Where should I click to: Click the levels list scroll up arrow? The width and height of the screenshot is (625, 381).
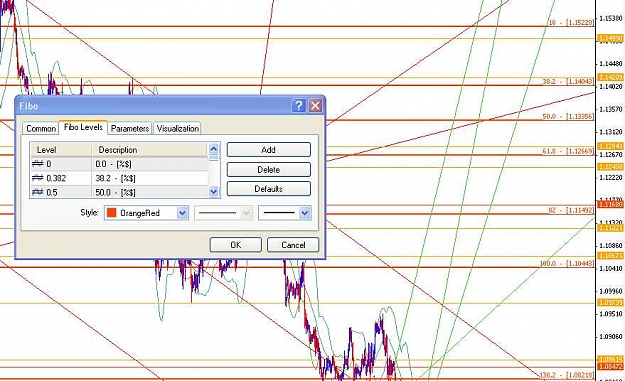(214, 149)
